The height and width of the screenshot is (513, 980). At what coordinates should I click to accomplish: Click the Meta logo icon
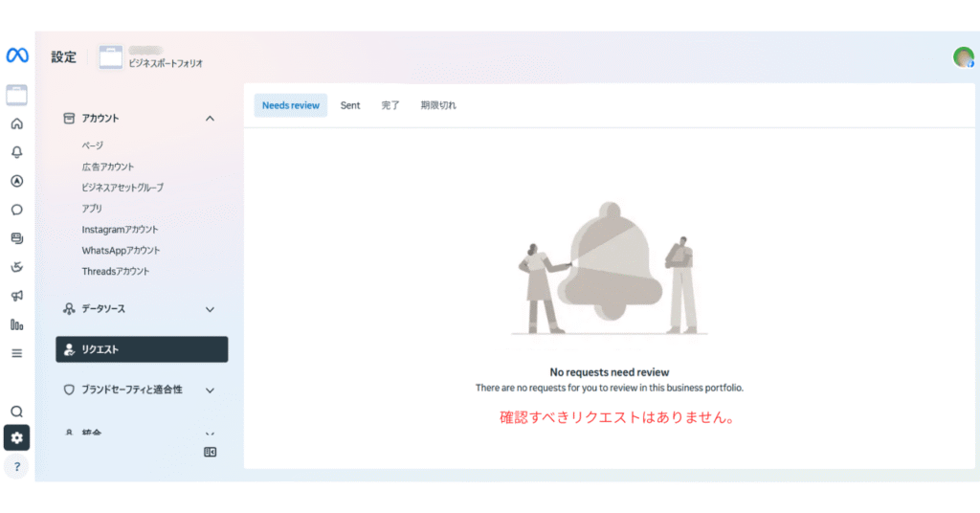point(17,56)
